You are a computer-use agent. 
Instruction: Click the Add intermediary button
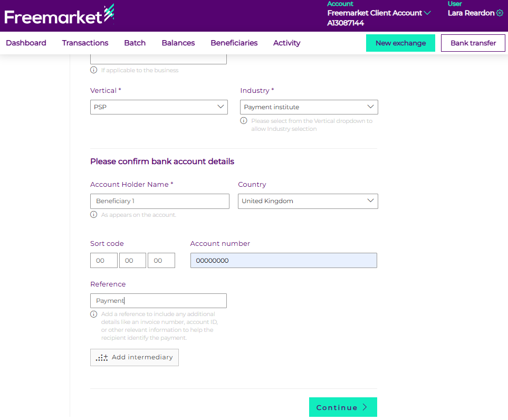(x=135, y=357)
